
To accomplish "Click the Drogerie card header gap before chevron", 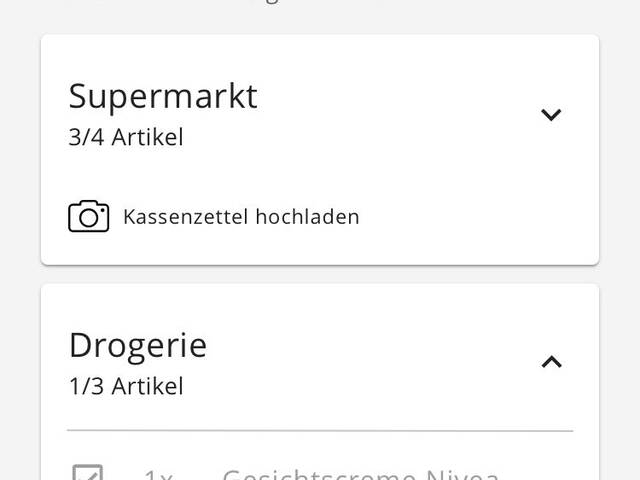I will point(400,362).
